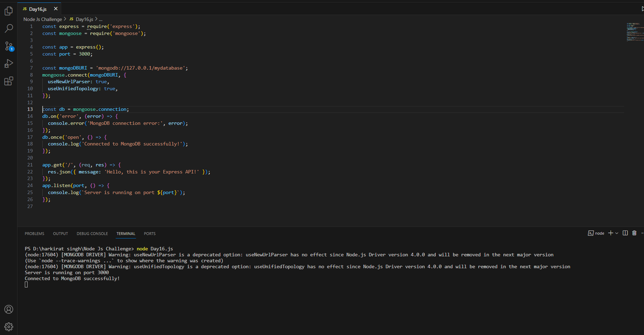Image resolution: width=644 pixels, height=335 pixels.
Task: Open the Search view in activity bar
Action: click(9, 28)
